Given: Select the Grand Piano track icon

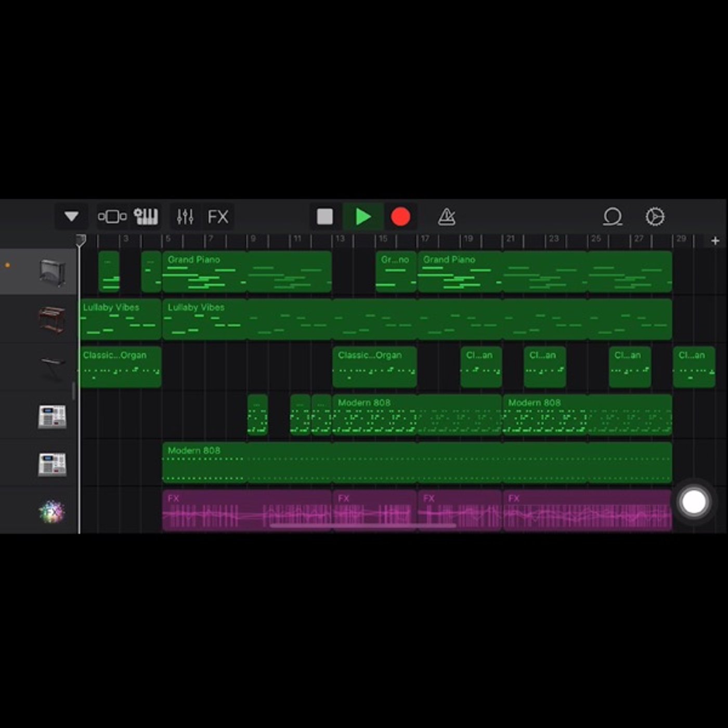Looking at the screenshot, I should (53, 272).
